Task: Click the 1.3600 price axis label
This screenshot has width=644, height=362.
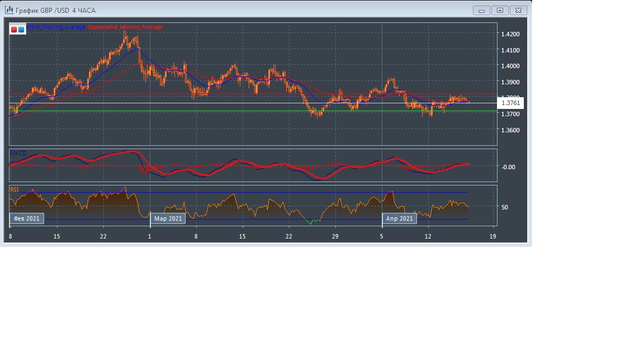Action: click(x=510, y=130)
